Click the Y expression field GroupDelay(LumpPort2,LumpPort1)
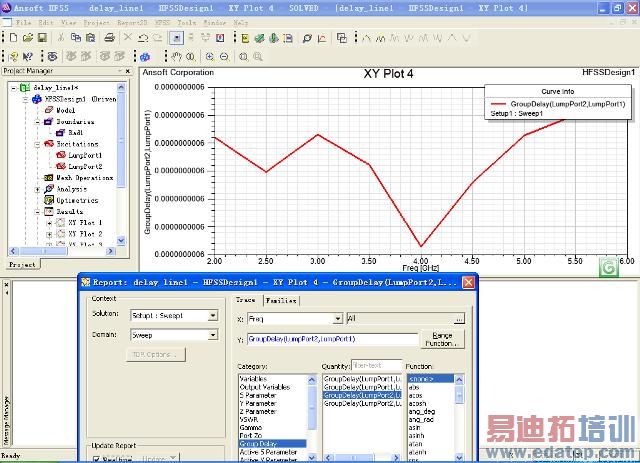640x463 pixels. coord(333,339)
